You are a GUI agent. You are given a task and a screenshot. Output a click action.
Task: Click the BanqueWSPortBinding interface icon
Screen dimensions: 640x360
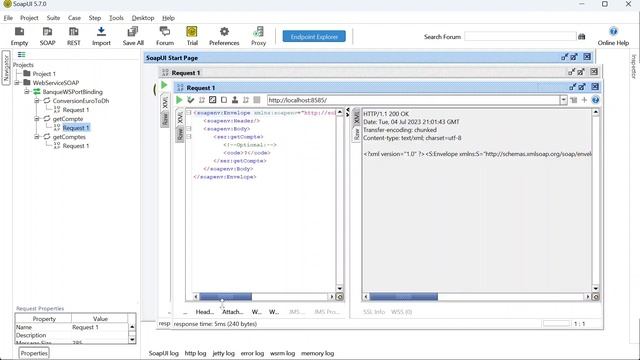[x=37, y=91]
